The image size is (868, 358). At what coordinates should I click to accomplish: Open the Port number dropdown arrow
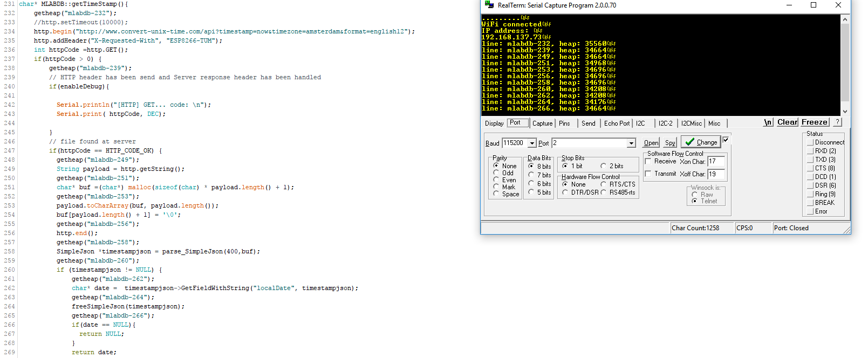tap(631, 143)
